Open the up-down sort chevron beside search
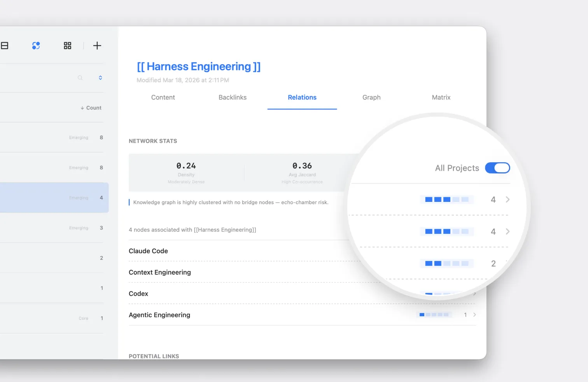 coord(100,78)
